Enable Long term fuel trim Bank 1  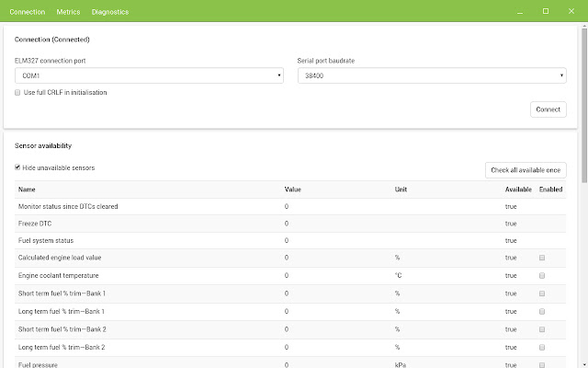(x=542, y=312)
